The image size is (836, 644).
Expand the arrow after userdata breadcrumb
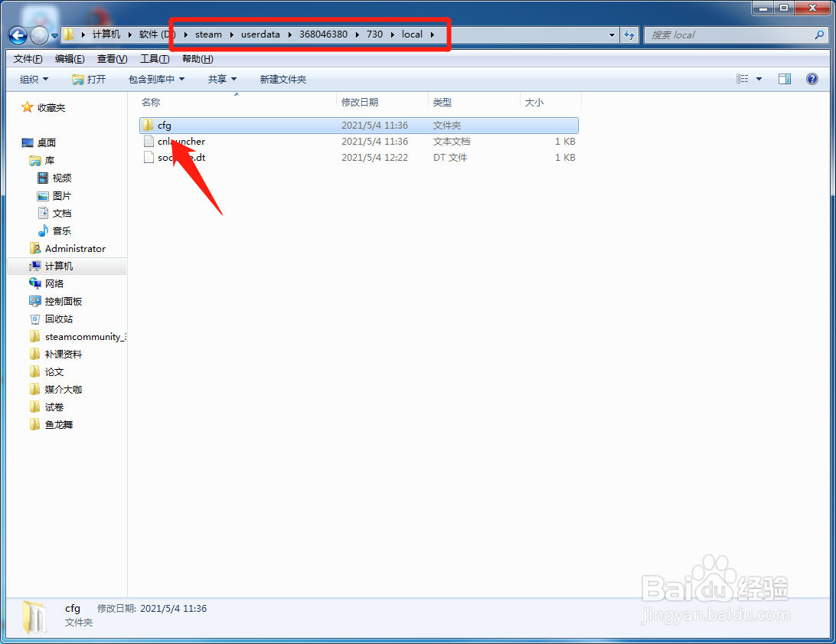(289, 34)
